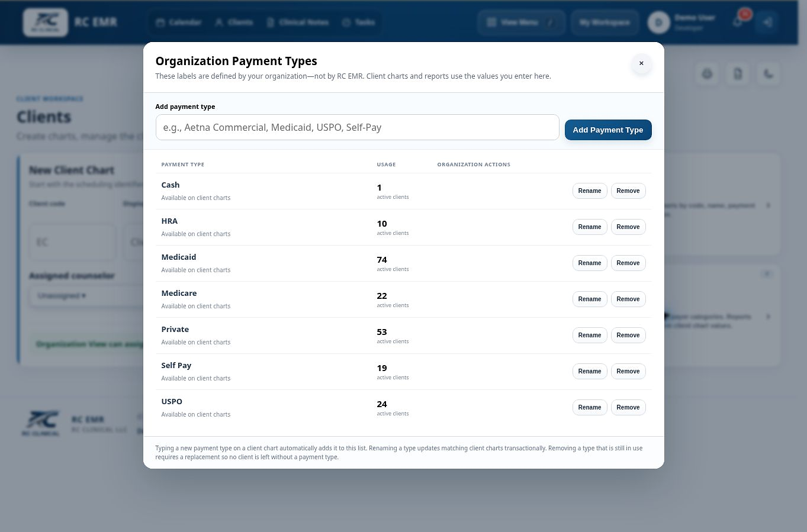Click the Add Payment Type button
The width and height of the screenshot is (807, 532).
[x=608, y=130]
